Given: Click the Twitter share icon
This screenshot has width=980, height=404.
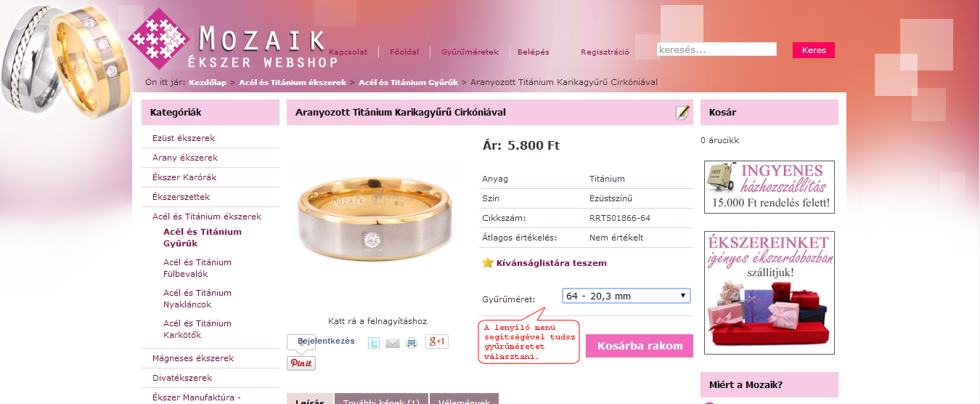Looking at the screenshot, I should click(373, 343).
